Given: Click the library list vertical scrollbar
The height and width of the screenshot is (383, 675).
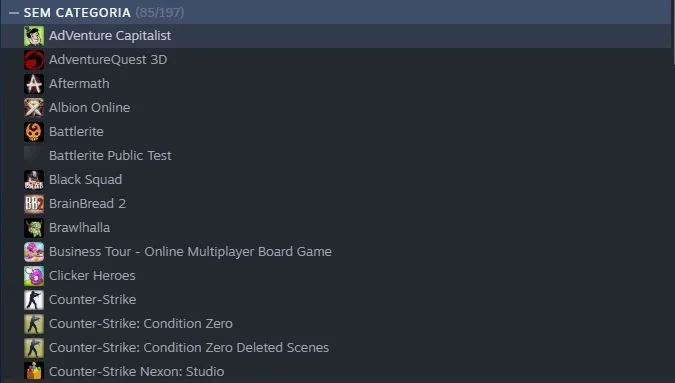Looking at the screenshot, I should pos(673,32).
